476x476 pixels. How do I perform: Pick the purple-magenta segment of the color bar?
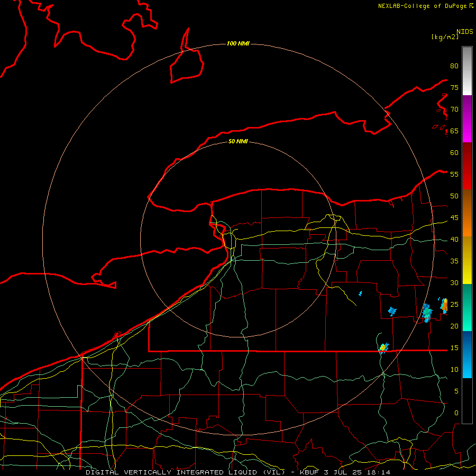coord(467,118)
